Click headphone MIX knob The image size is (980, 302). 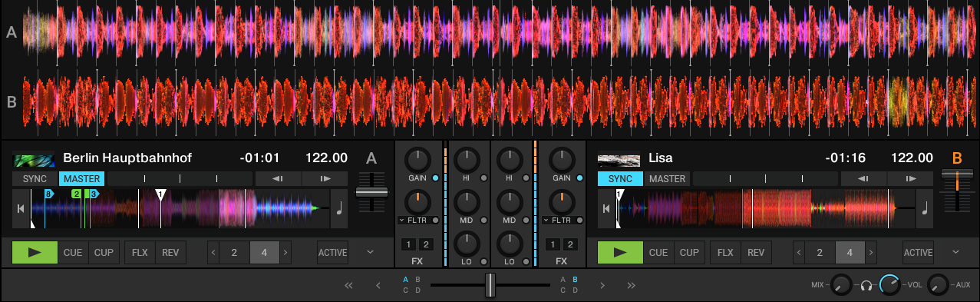842,285
